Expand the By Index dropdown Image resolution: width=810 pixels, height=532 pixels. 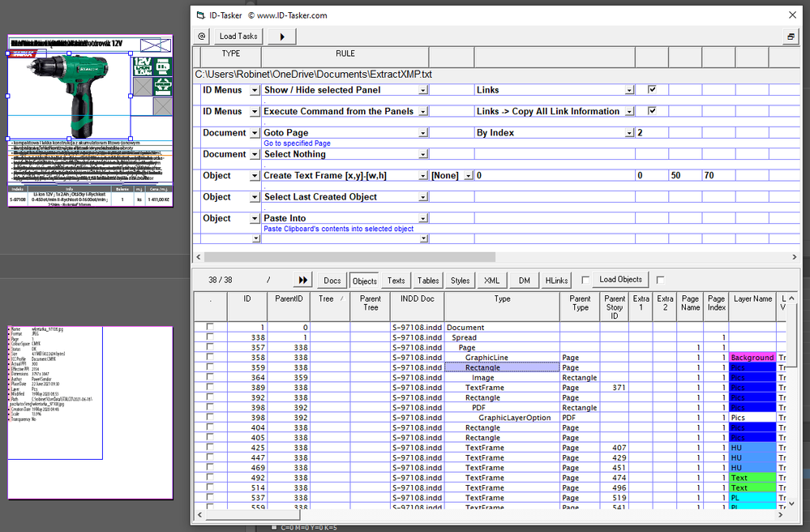629,133
